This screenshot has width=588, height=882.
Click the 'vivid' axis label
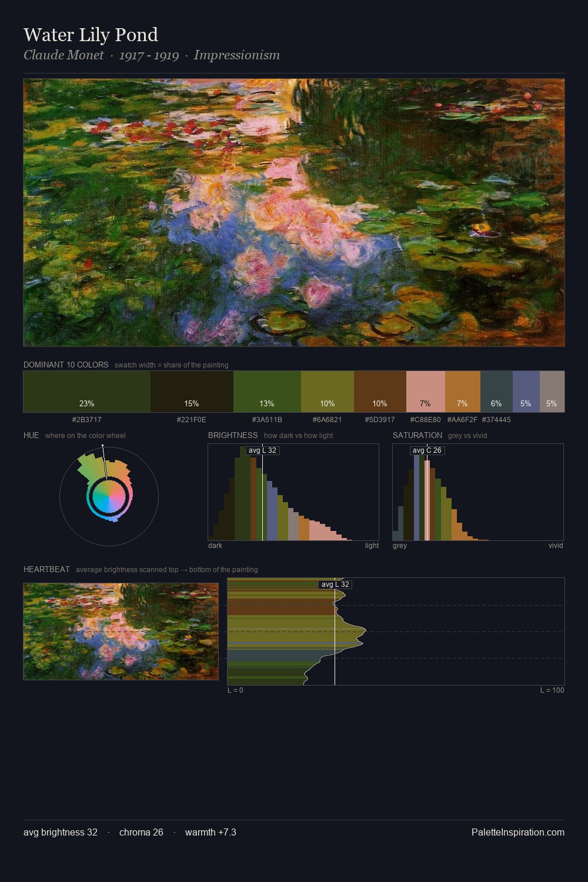556,546
